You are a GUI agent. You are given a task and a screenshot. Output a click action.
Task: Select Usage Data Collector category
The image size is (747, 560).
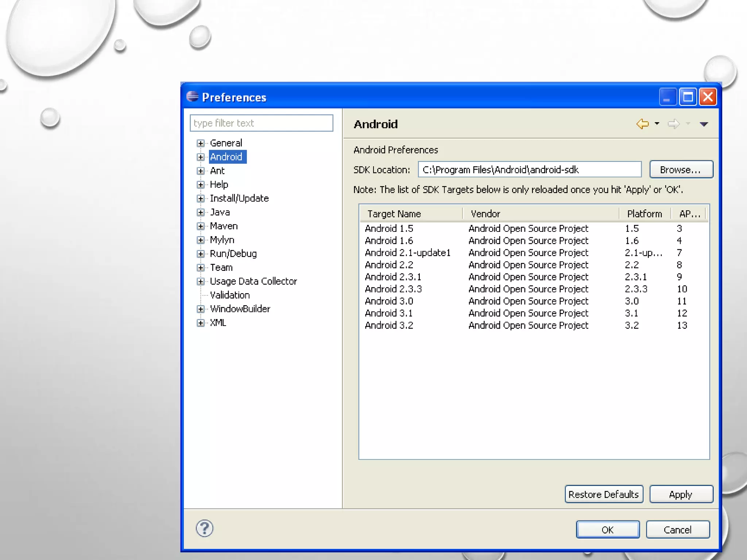coord(253,281)
